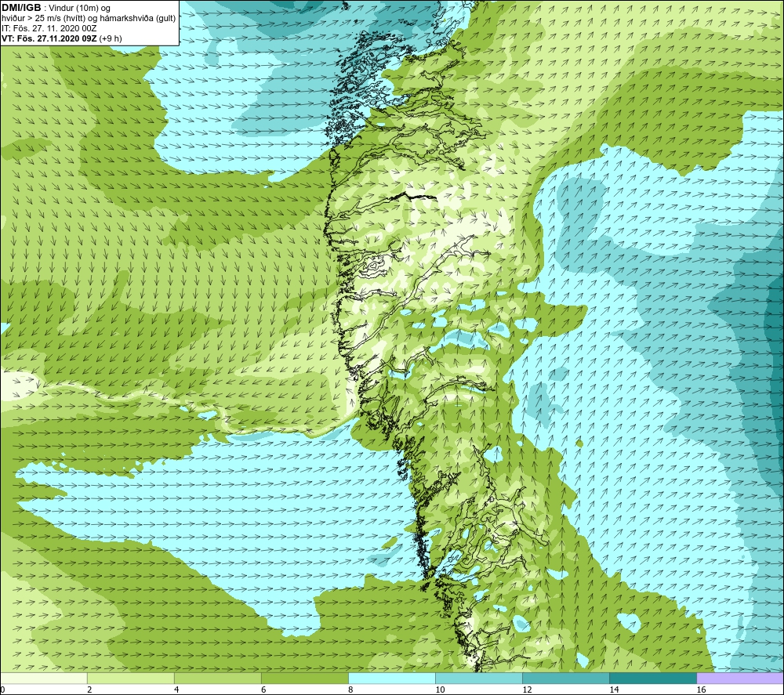Click the 'Vindur (10m) og' label
The width and height of the screenshot is (784, 695).
pyautogui.click(x=79, y=9)
